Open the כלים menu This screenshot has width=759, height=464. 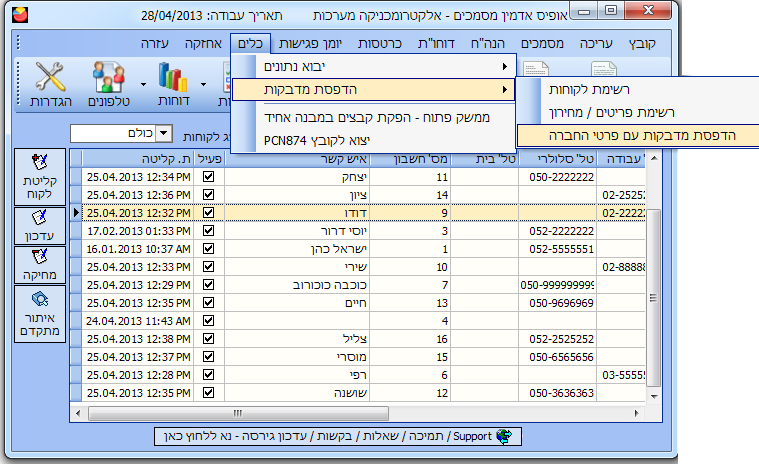pyautogui.click(x=250, y=44)
